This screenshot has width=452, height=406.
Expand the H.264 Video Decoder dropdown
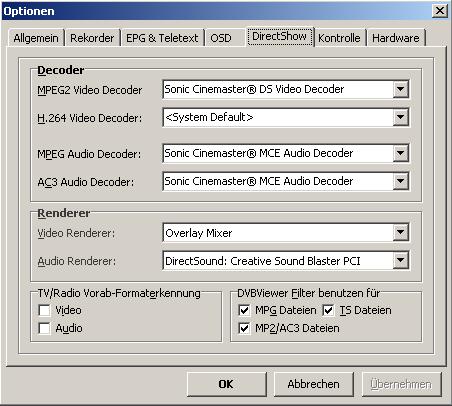tap(400, 117)
